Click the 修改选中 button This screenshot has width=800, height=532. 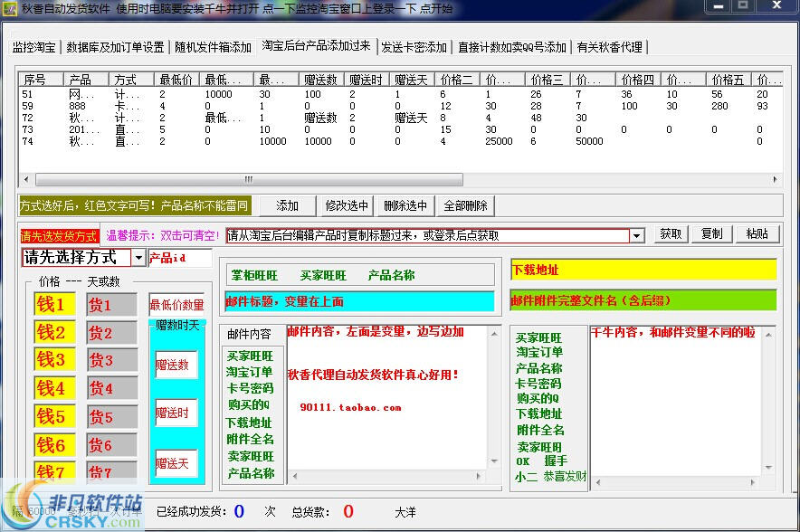tap(347, 205)
